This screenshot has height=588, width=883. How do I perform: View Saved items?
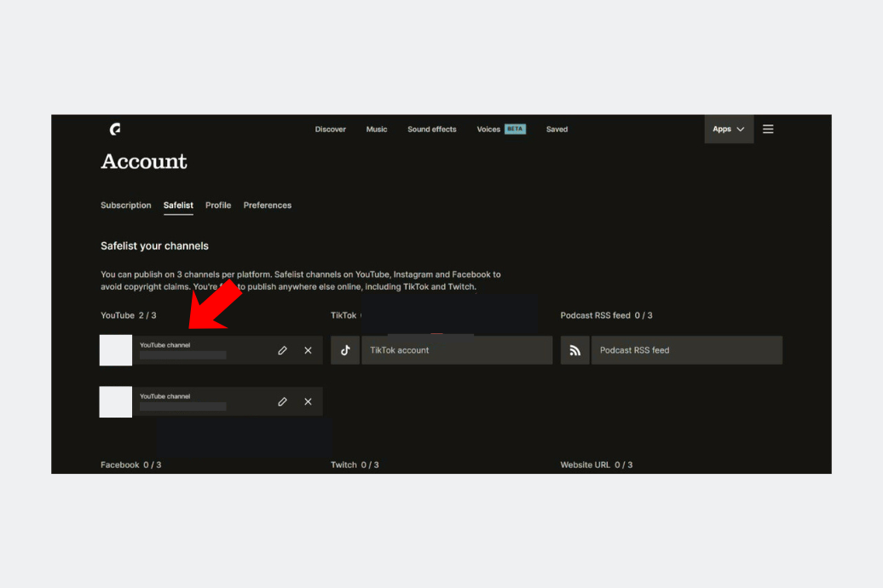(557, 130)
